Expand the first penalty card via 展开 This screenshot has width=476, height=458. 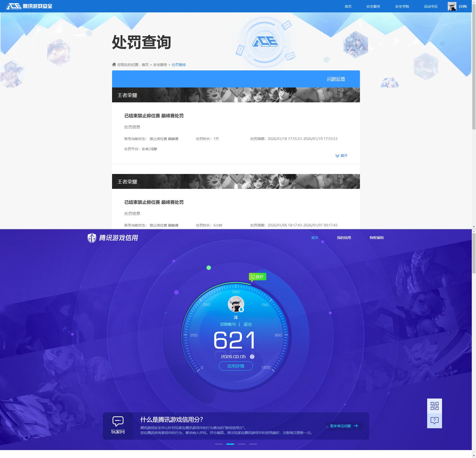point(341,156)
